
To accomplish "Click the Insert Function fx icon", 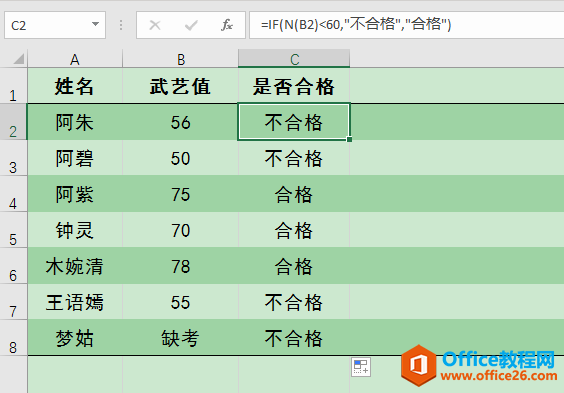I will [x=227, y=25].
